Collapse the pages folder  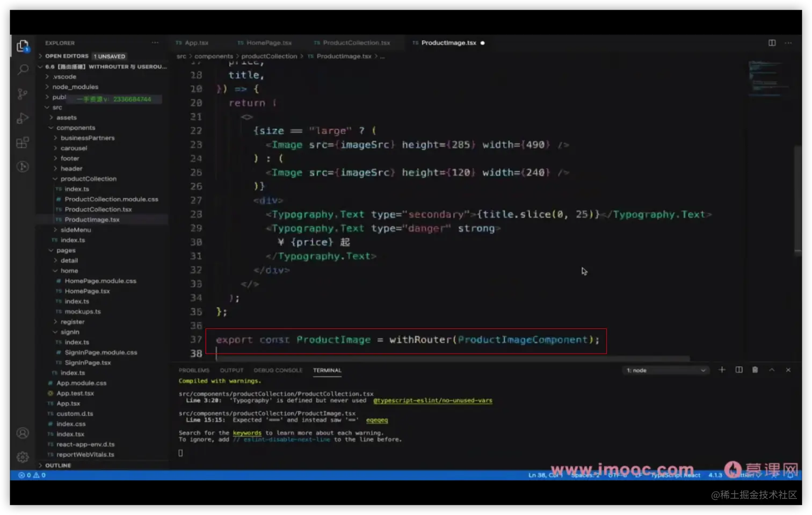click(66, 250)
